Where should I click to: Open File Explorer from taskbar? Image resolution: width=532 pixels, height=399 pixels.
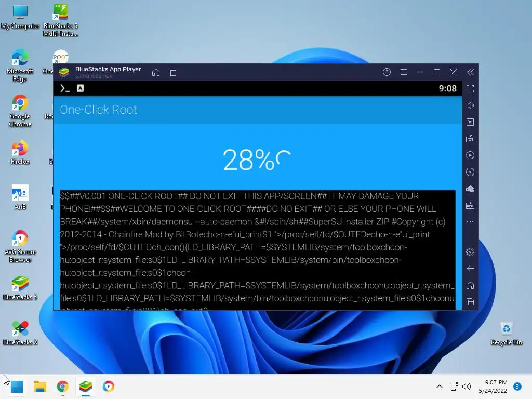click(x=39, y=387)
